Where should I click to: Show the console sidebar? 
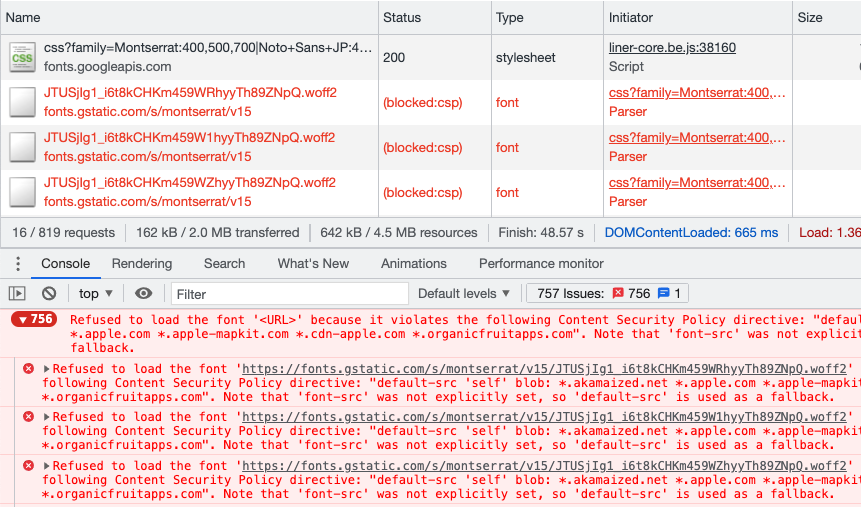[17, 294]
